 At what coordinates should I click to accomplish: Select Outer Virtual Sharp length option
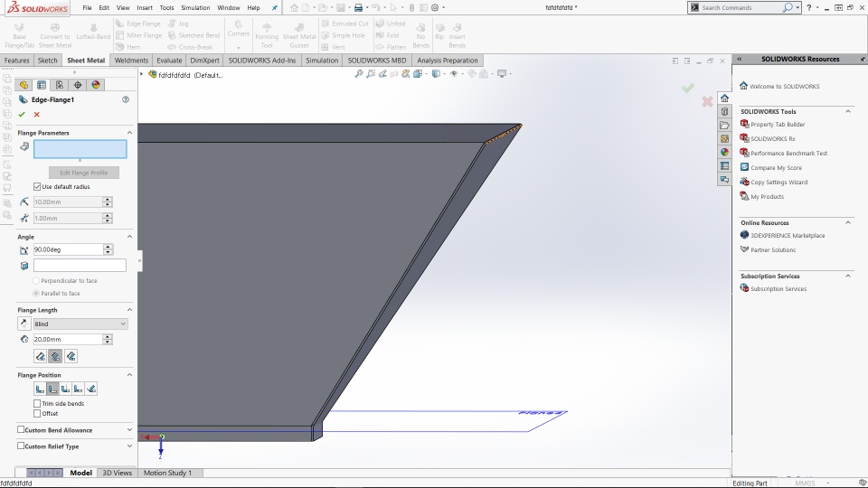coord(41,356)
